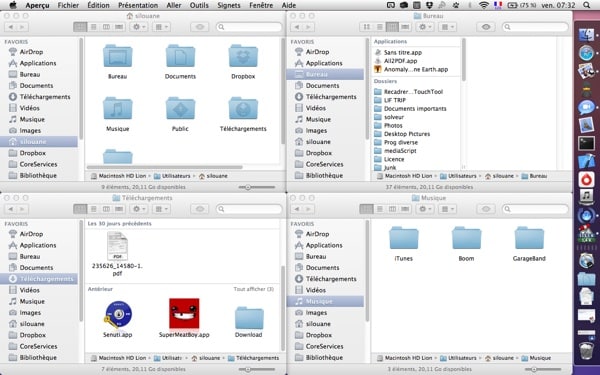Open the Outils menu
The width and height of the screenshot is (600, 375).
coord(199,5)
